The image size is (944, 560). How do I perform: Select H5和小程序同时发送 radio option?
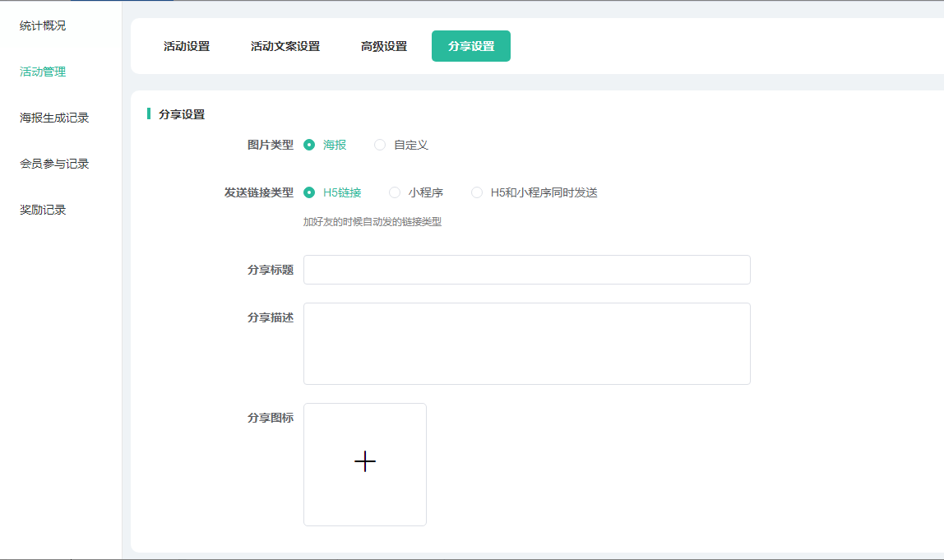pos(477,192)
